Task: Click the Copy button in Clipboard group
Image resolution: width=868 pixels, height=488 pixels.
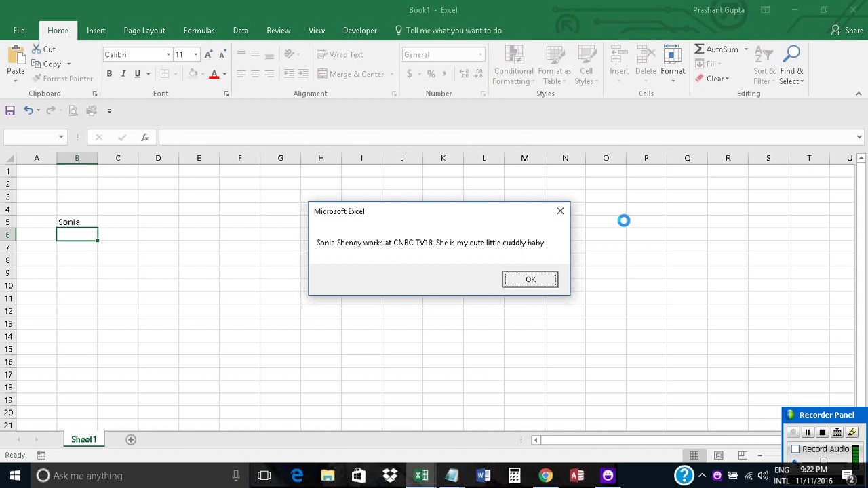Action: [x=46, y=64]
